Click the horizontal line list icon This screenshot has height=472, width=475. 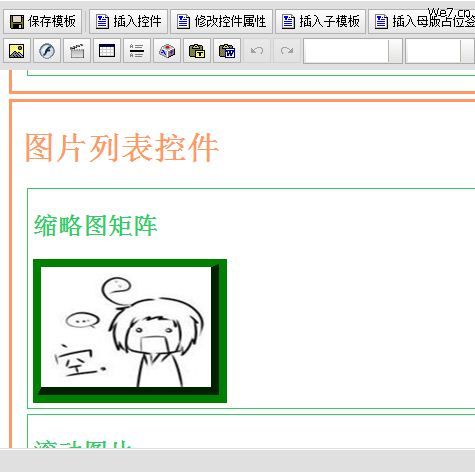137,51
